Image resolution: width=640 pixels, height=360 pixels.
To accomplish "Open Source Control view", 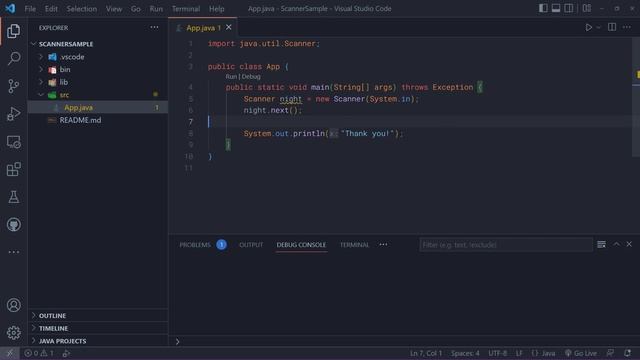I will 13,86.
